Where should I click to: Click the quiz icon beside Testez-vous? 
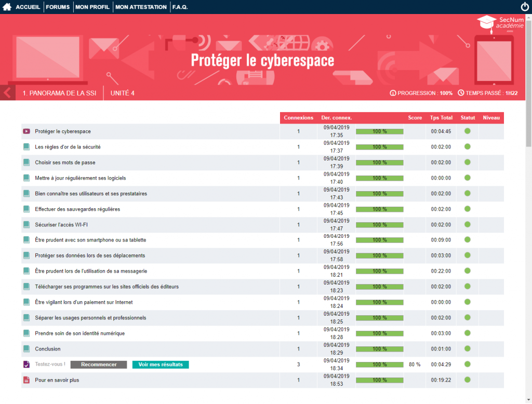click(26, 365)
